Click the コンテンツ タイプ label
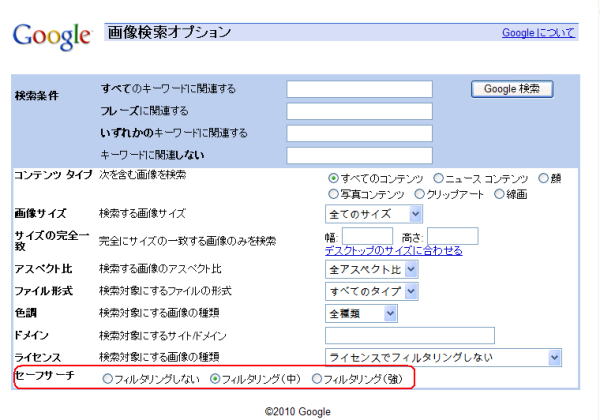Viewport: 600px width, 420px height. click(53, 175)
